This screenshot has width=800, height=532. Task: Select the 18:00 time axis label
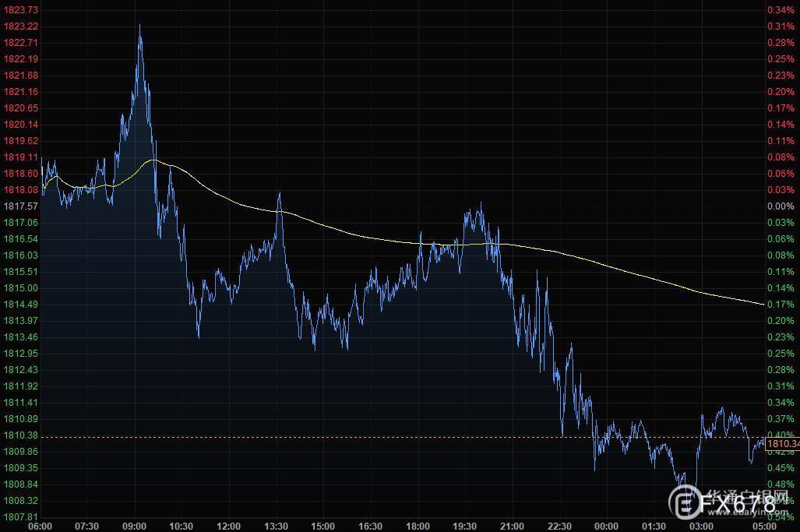tap(418, 527)
